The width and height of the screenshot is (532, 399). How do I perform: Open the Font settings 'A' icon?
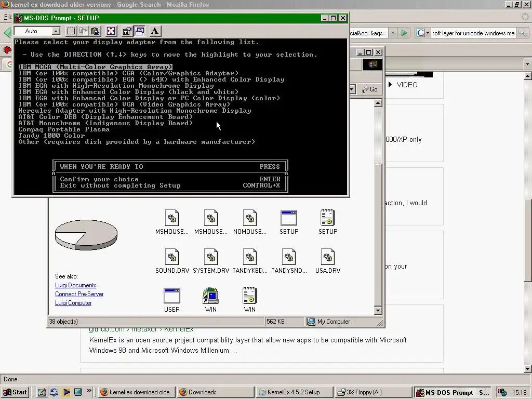pyautogui.click(x=155, y=31)
